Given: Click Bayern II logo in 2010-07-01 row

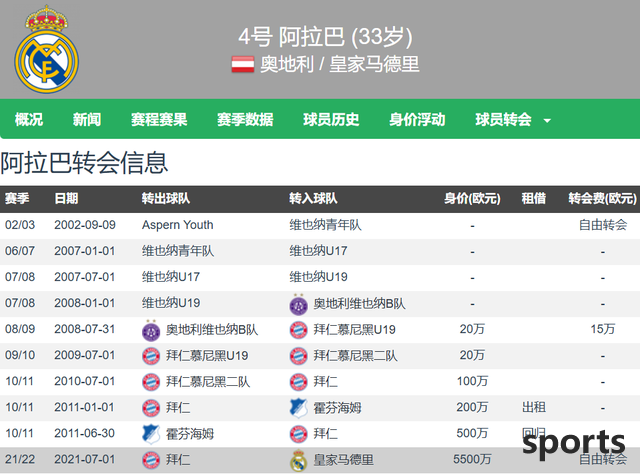Looking at the screenshot, I should (x=151, y=382).
